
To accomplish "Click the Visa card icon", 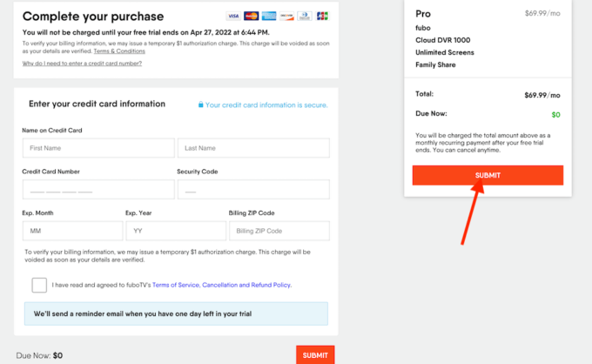I will coord(233,16).
